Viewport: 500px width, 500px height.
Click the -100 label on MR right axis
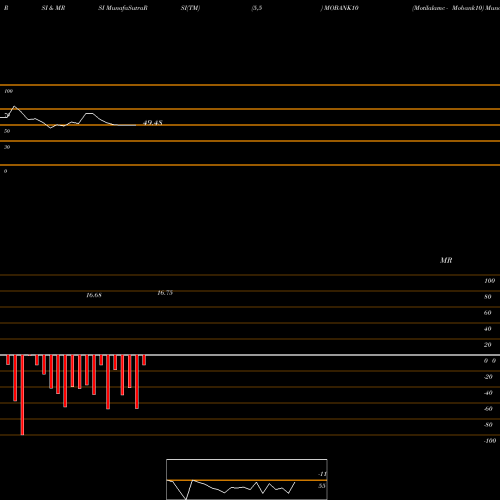[490, 441]
